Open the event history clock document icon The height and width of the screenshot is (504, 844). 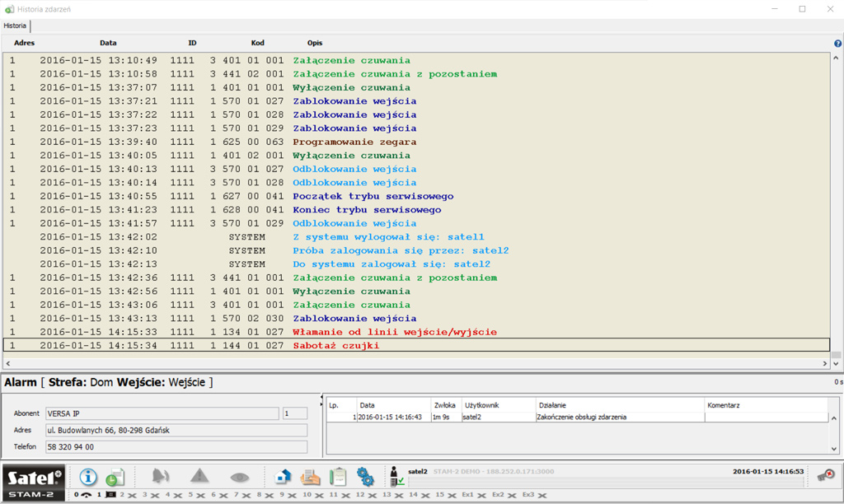[x=115, y=477]
